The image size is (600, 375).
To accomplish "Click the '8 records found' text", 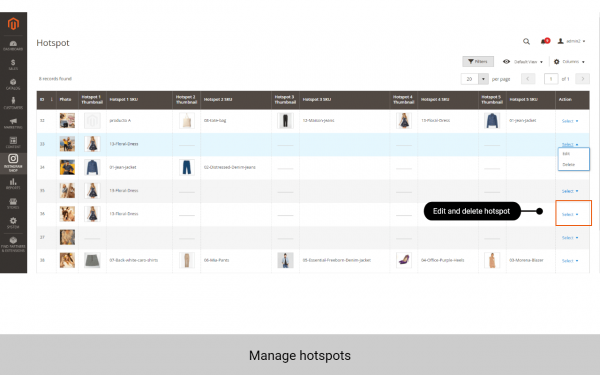I will 55,79.
